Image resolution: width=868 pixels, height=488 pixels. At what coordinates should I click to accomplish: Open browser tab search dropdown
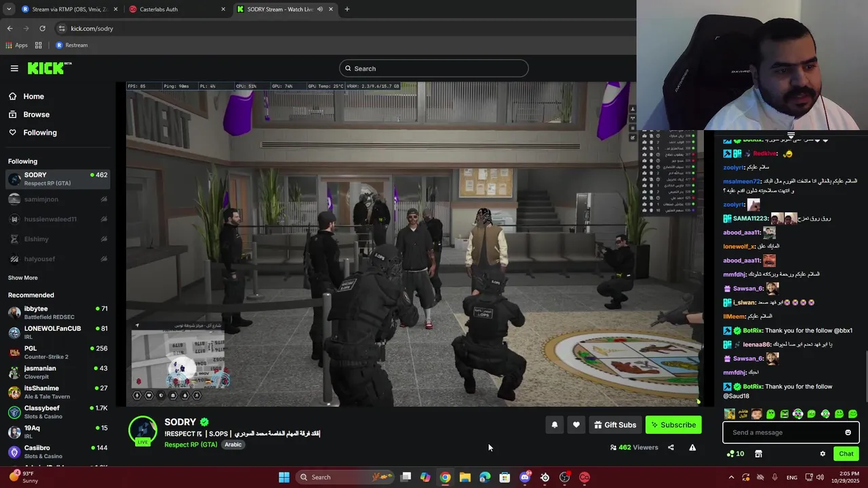pyautogui.click(x=9, y=9)
